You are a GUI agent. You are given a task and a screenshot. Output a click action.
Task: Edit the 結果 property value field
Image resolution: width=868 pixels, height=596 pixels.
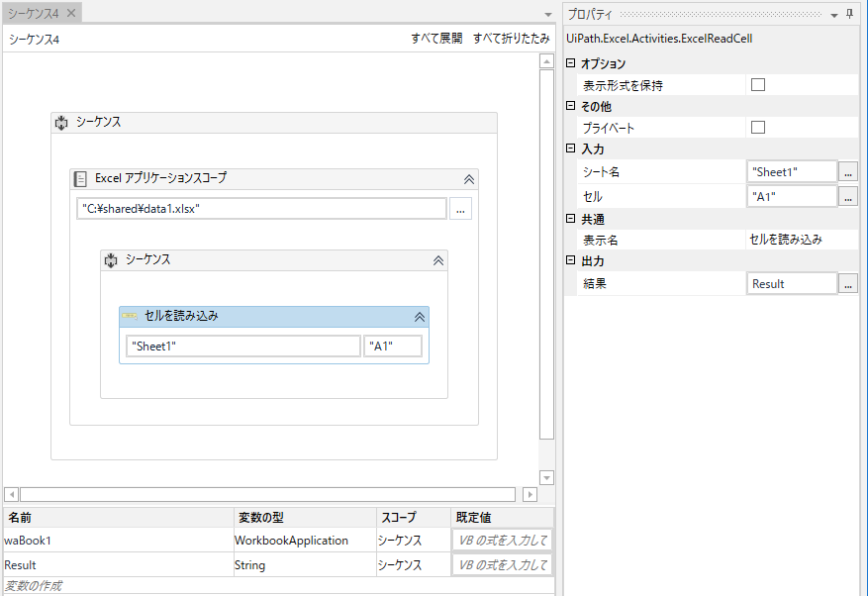tap(792, 283)
